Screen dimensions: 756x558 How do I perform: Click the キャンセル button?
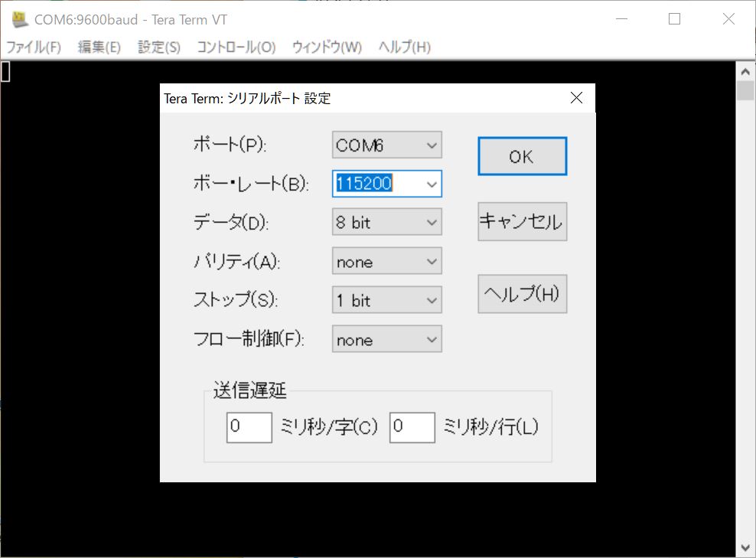(522, 221)
